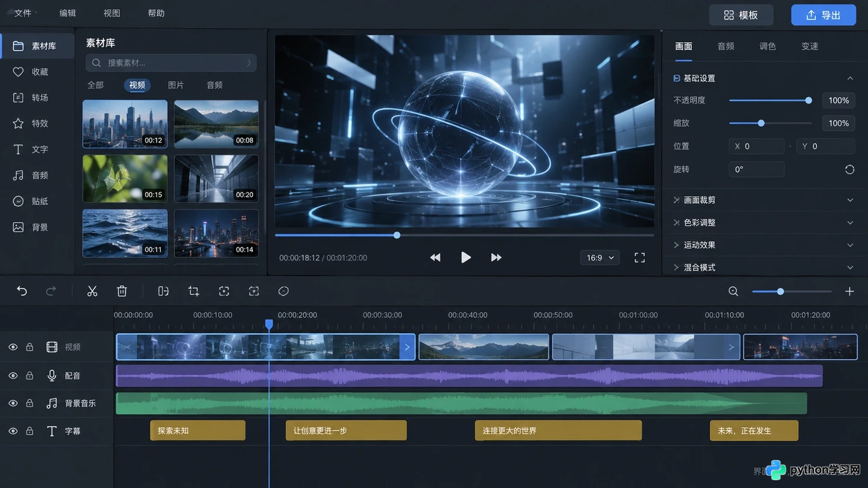Lock the 字幕 track

tap(30, 431)
